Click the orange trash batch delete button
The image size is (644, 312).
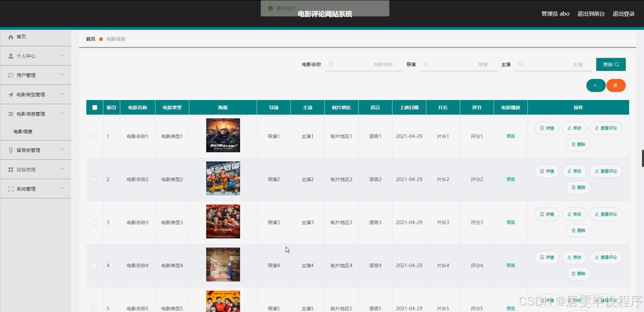point(616,85)
